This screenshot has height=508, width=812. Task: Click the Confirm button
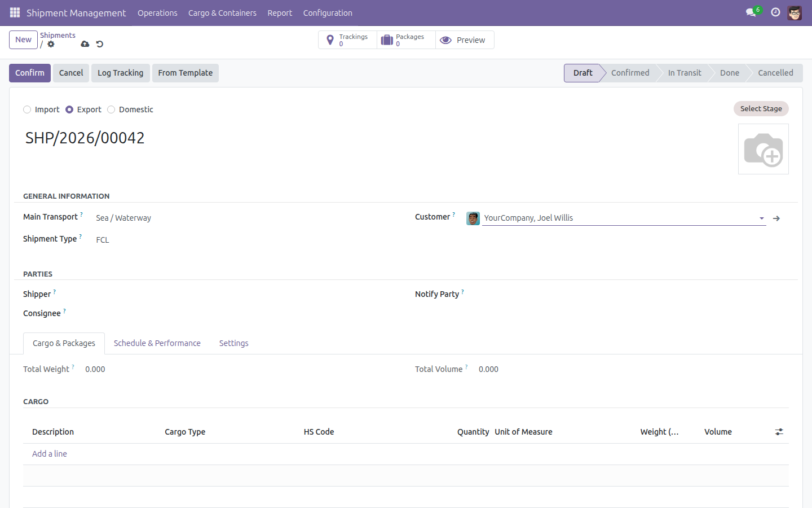point(30,73)
